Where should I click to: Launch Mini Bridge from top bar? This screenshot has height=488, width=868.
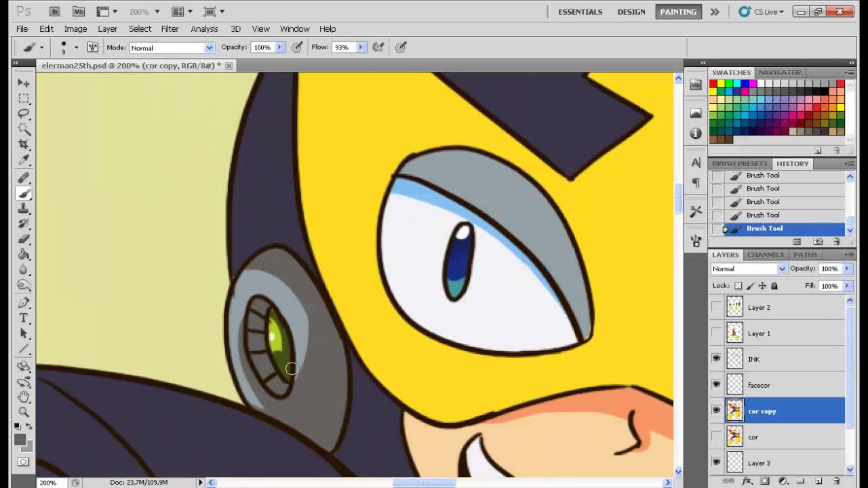coord(79,12)
